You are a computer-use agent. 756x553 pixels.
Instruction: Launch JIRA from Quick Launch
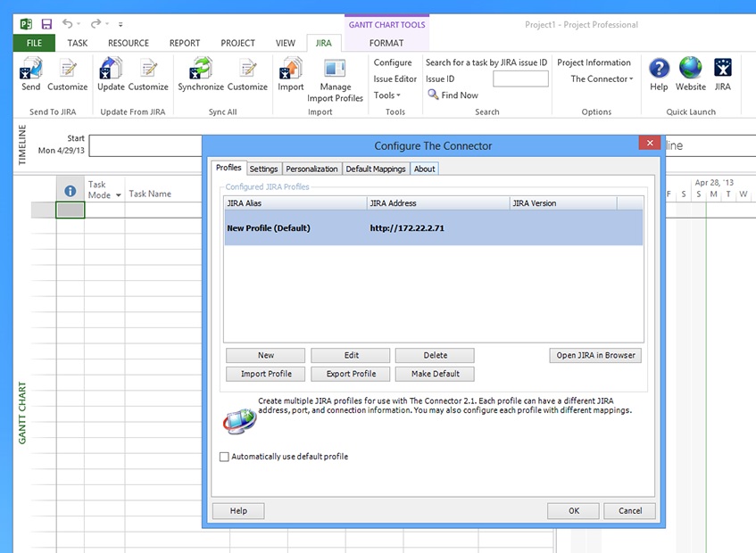tap(722, 74)
